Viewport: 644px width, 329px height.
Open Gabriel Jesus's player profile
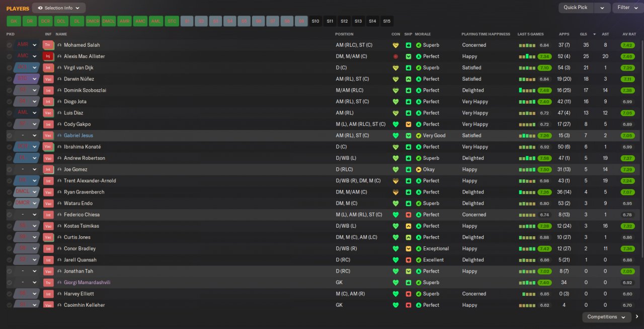pos(78,136)
